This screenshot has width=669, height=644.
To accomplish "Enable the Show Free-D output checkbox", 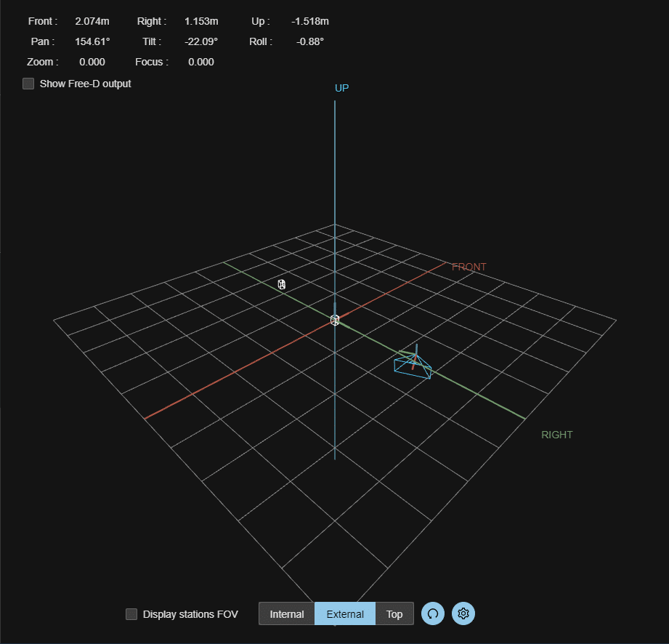I will pyautogui.click(x=28, y=84).
